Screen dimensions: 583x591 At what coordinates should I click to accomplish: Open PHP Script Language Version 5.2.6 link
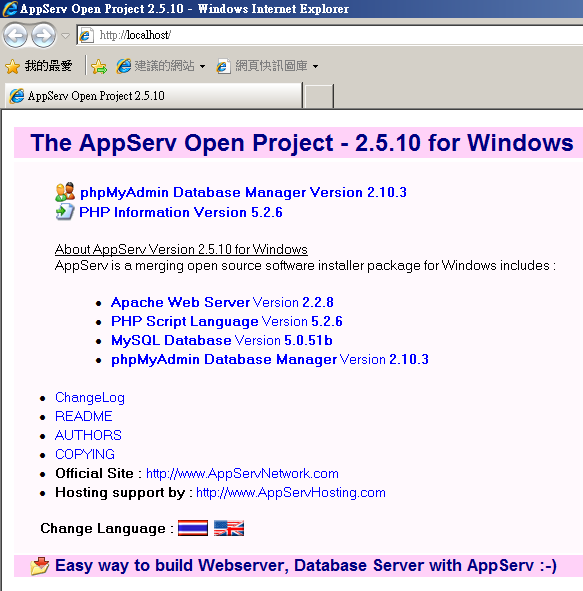coord(227,321)
